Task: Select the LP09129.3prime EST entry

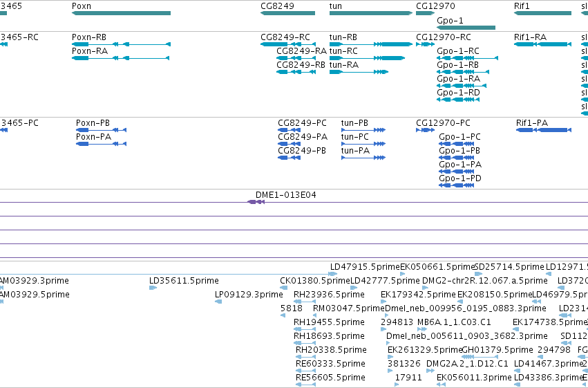Action: (x=218, y=302)
